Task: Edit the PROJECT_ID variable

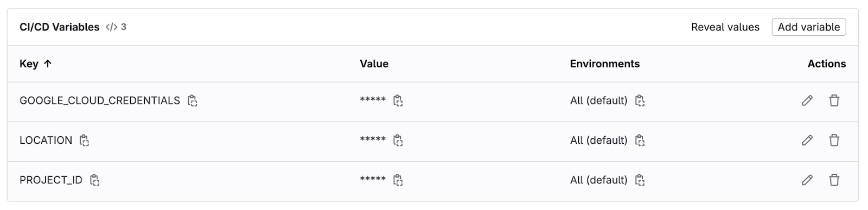Action: [807, 180]
